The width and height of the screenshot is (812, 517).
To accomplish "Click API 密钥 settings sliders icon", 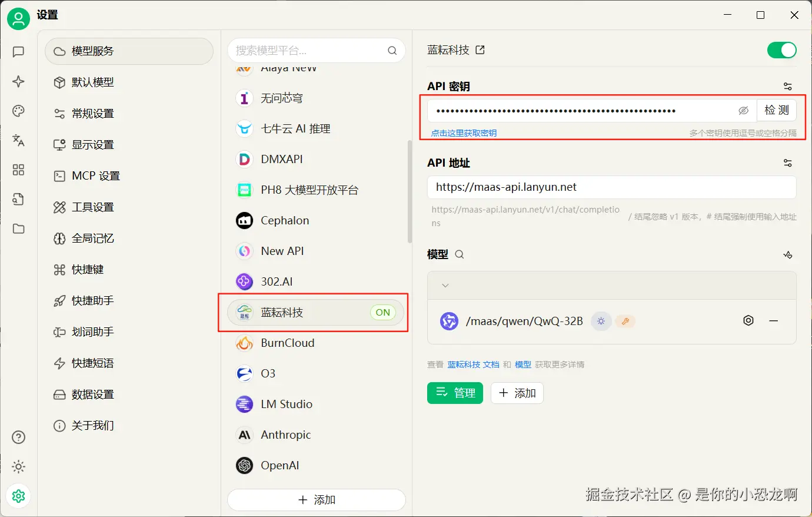I will 788,86.
